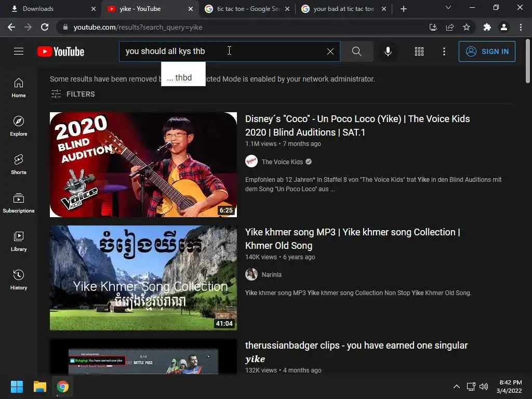Open the Chrome three-dot menu
Viewport: 532px width, 399px height.
click(521, 27)
